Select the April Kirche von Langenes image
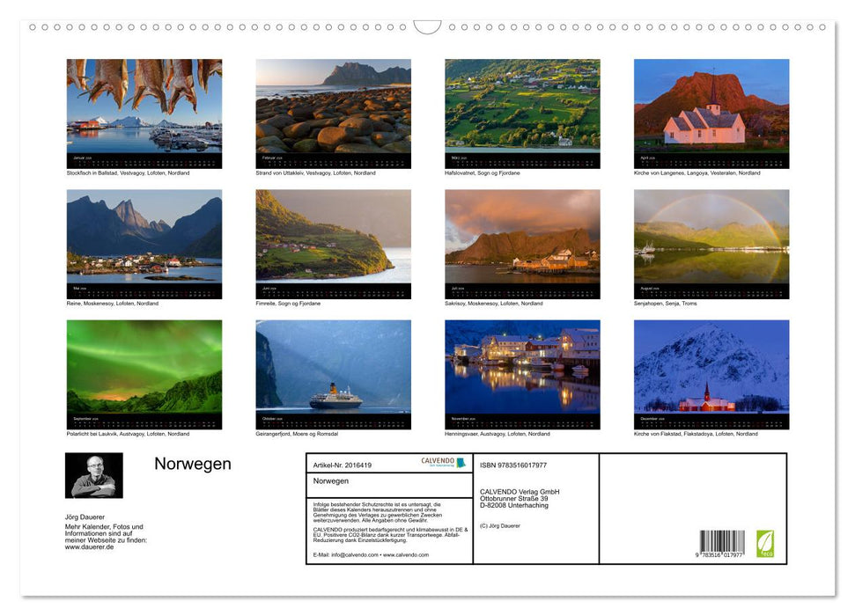The height and width of the screenshot is (616, 855). pos(711,113)
